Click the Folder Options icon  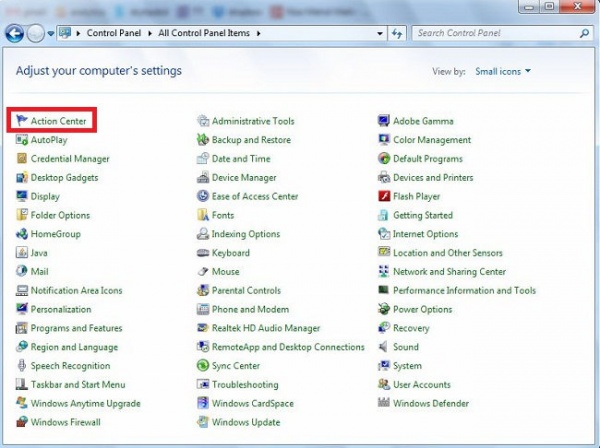(21, 215)
